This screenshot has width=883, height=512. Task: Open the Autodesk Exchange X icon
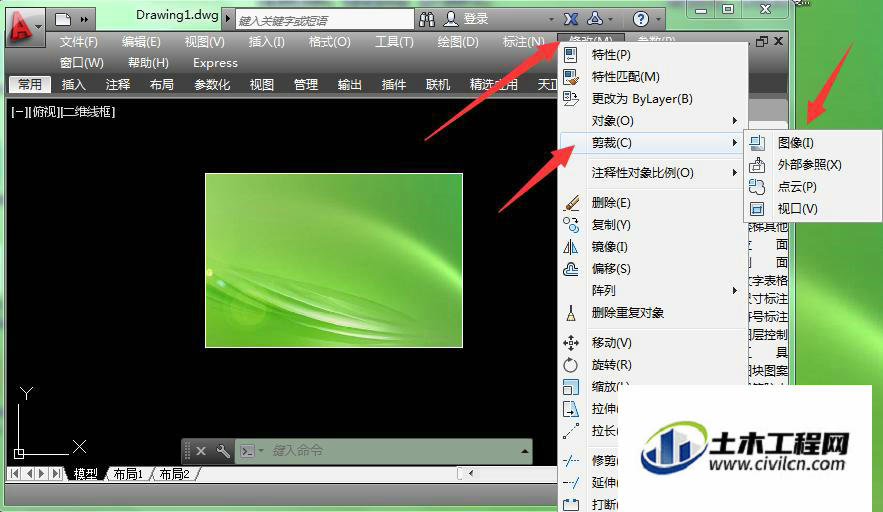click(x=571, y=19)
